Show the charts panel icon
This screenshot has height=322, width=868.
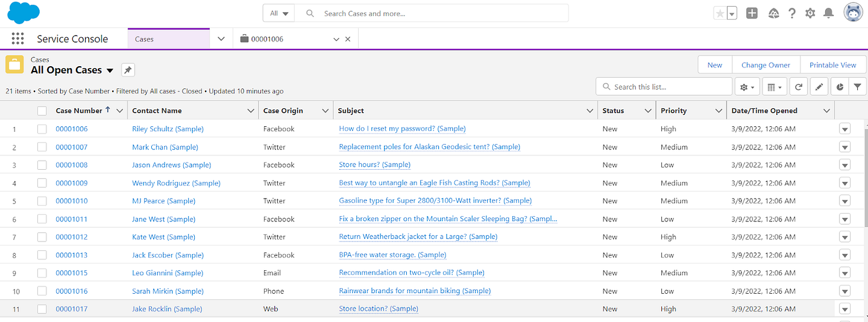pos(840,87)
